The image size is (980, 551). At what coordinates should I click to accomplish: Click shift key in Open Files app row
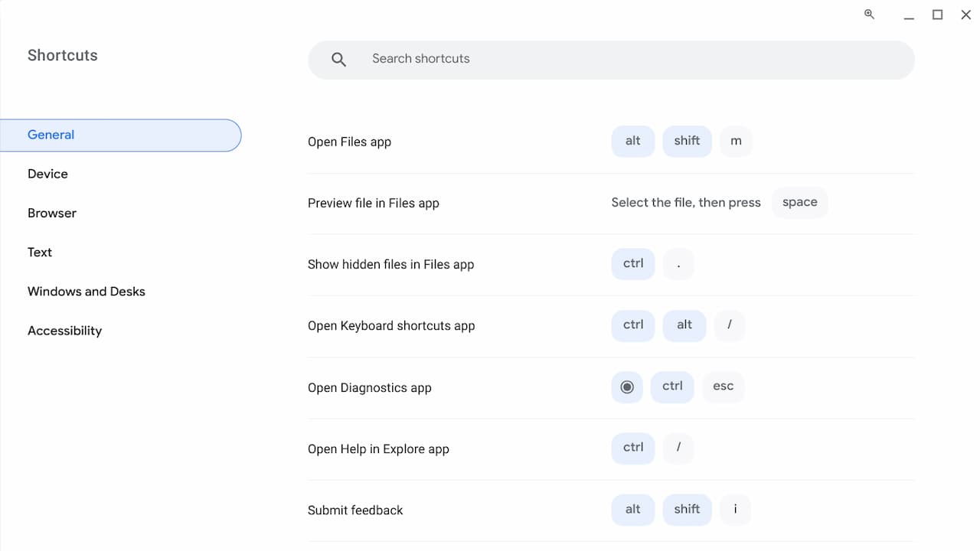tap(687, 141)
